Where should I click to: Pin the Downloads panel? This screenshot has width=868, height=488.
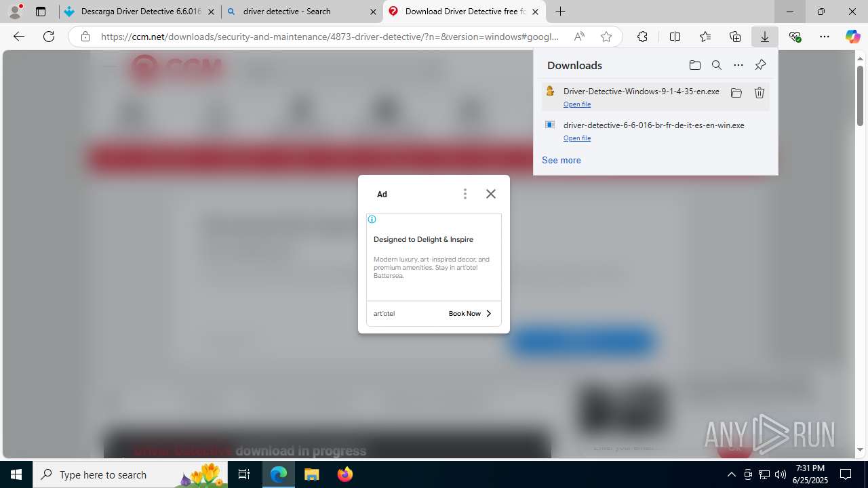click(x=760, y=65)
